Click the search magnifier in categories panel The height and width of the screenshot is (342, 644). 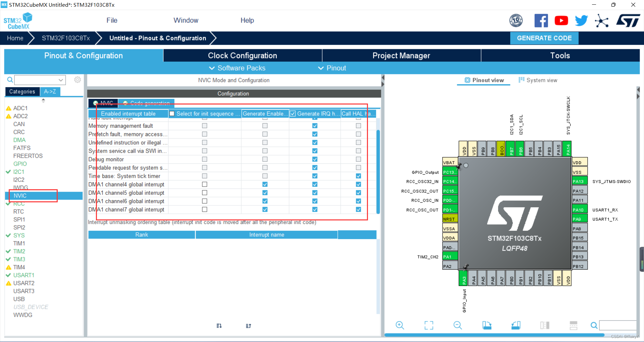pos(10,80)
